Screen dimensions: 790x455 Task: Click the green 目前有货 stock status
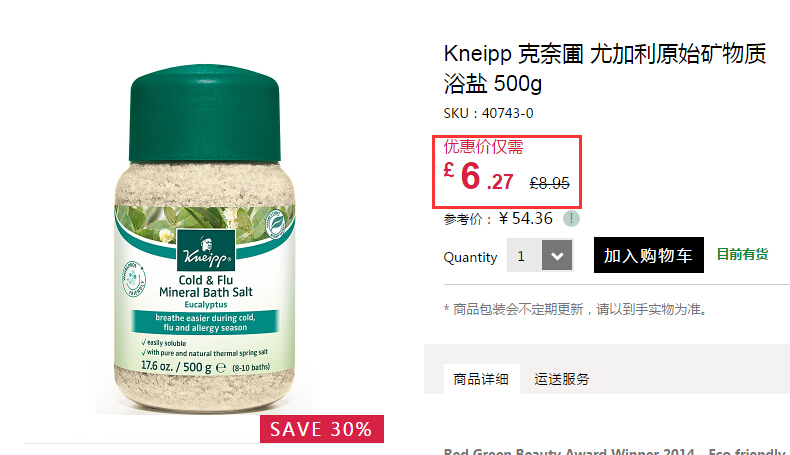click(x=742, y=254)
